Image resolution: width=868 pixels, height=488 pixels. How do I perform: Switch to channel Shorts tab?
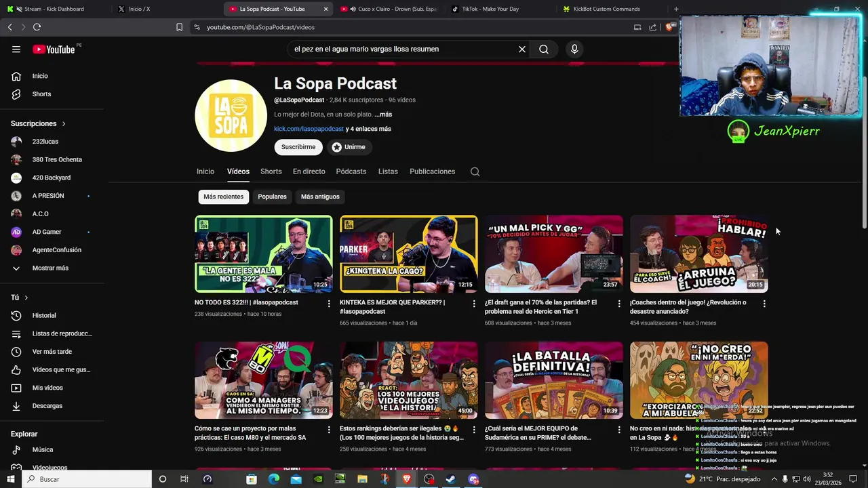(271, 171)
